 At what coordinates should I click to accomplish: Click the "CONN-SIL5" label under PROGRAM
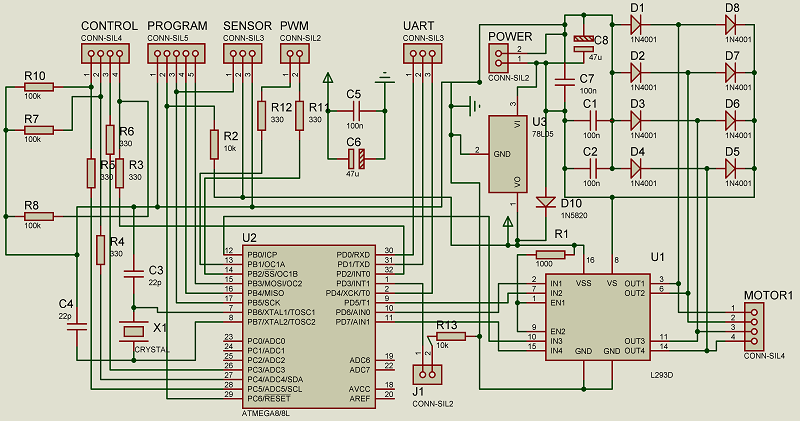(x=167, y=38)
